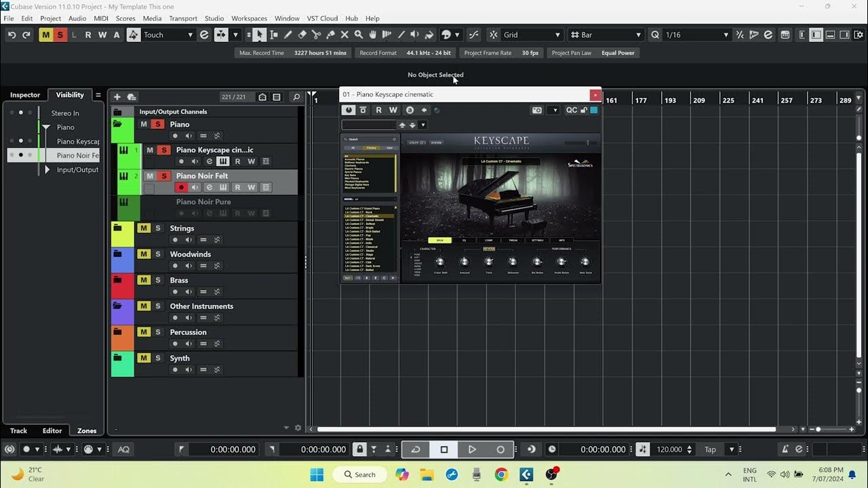The width and height of the screenshot is (868, 488).
Task: Mute the Strings folder track
Action: click(144, 228)
